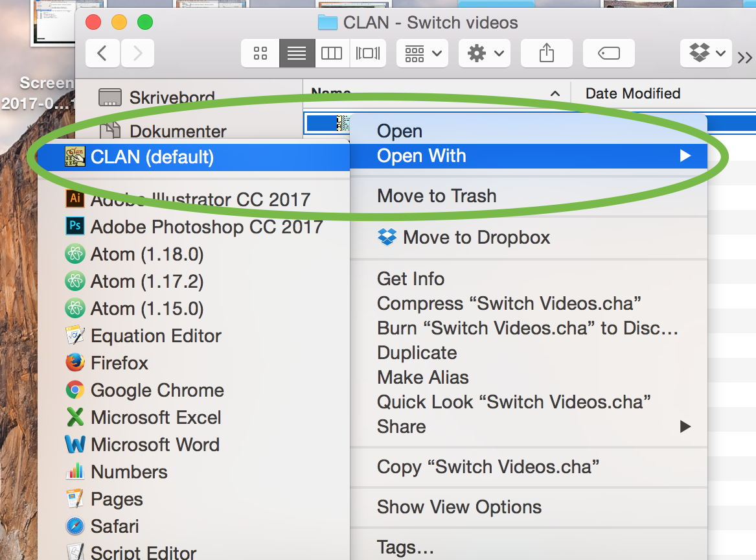Screen dimensions: 756x560
Task: Select Skrivebord in the Finder sidebar
Action: (157, 97)
